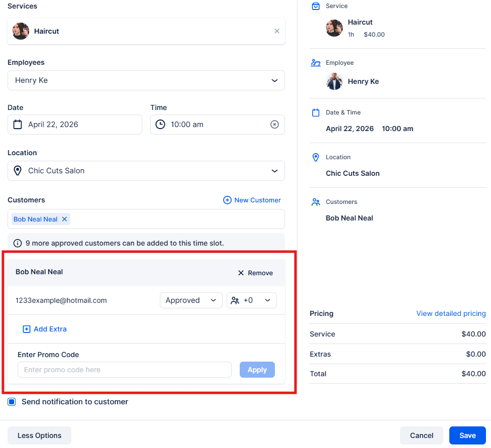Focus the Enter promo code input field
491x448 pixels.
[x=125, y=370]
